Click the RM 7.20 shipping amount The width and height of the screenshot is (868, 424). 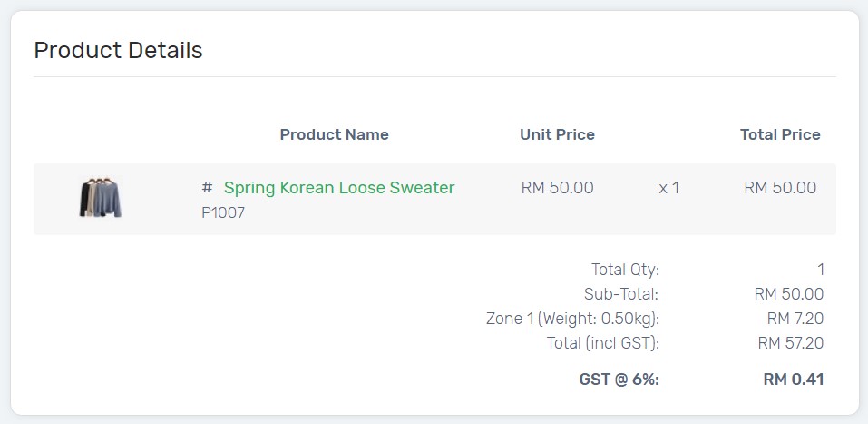[795, 319]
